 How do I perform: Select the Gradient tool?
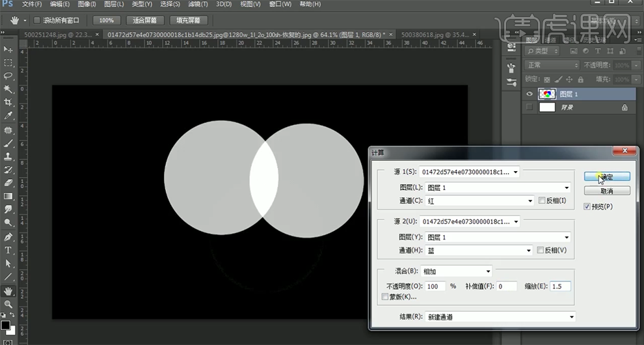click(8, 196)
